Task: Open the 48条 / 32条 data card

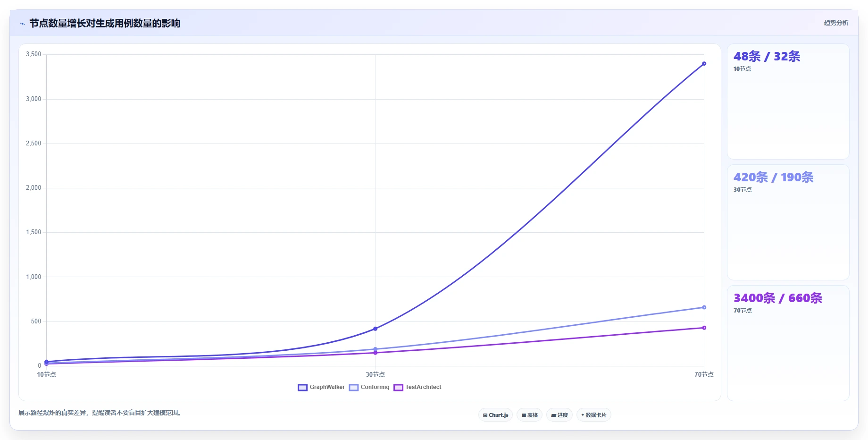Action: point(788,102)
